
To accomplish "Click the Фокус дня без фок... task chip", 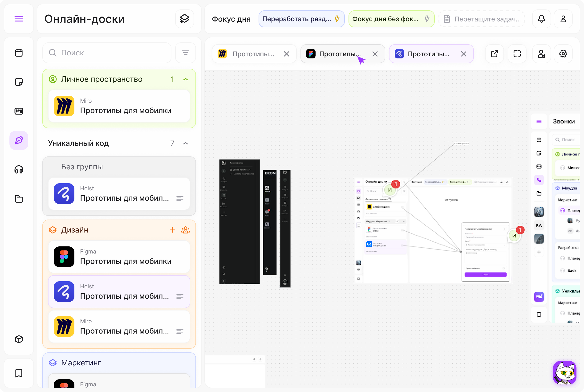I will (x=391, y=19).
